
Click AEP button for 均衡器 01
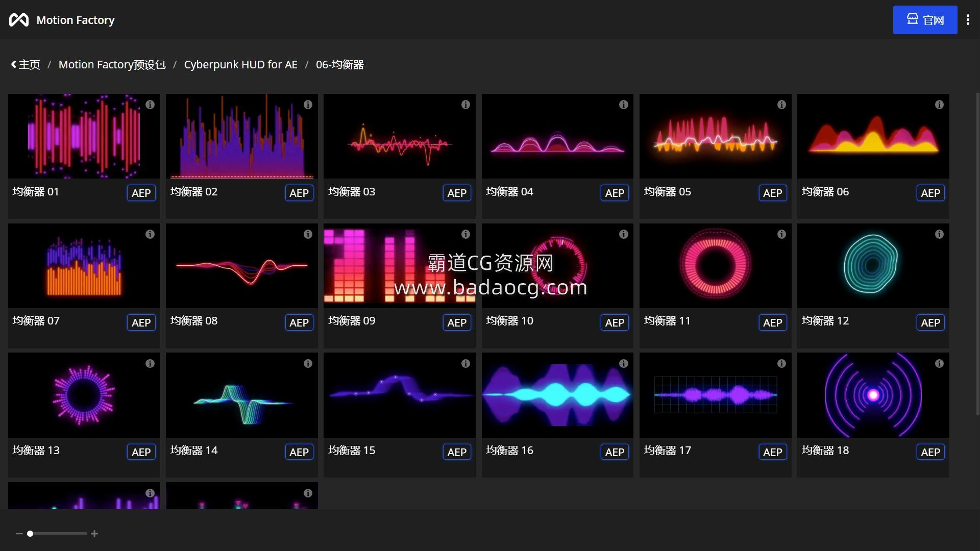[141, 193]
